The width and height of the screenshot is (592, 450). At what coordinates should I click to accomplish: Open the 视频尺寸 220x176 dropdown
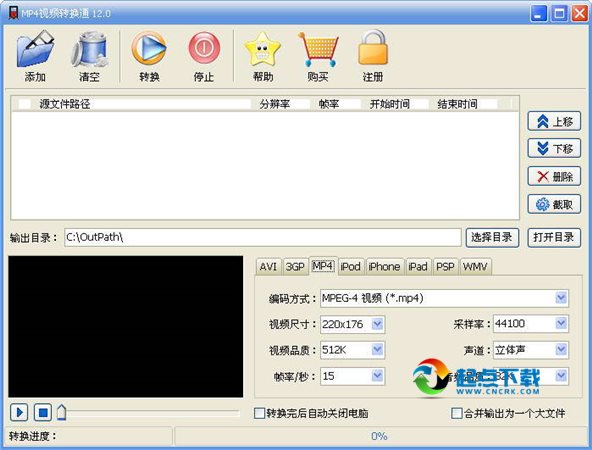click(x=353, y=324)
